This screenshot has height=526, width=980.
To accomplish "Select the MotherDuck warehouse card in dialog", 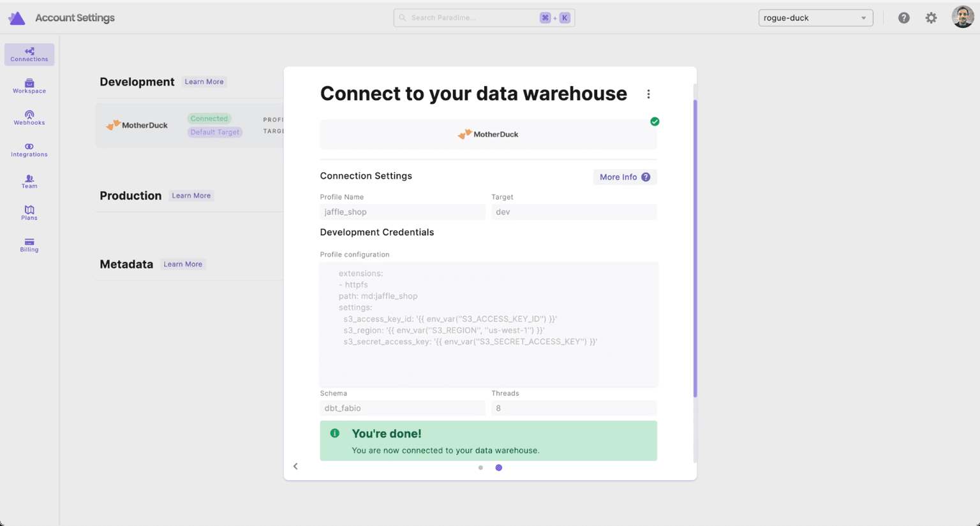I will click(x=488, y=135).
